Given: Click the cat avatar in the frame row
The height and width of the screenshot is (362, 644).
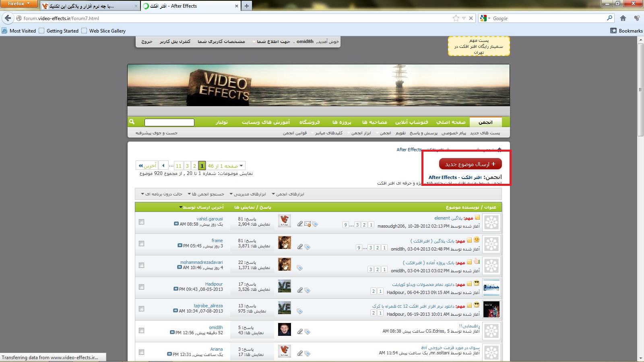Looking at the screenshot, I should coord(285,243).
